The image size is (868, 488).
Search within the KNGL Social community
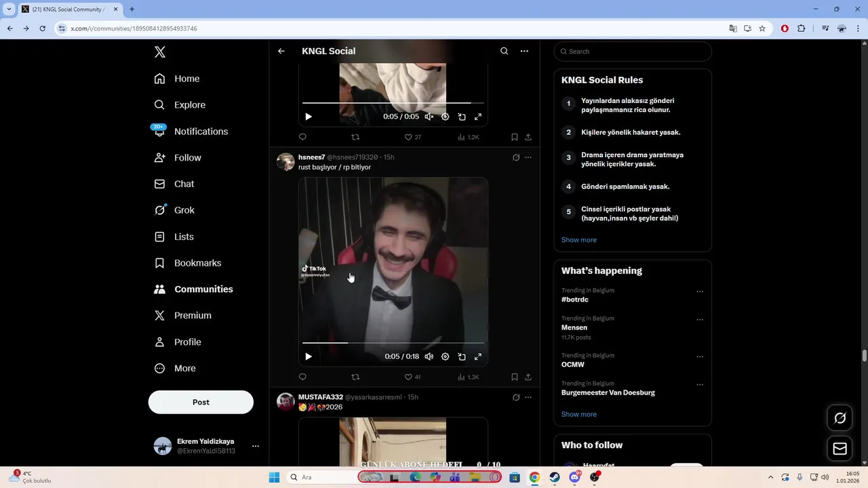(x=504, y=51)
